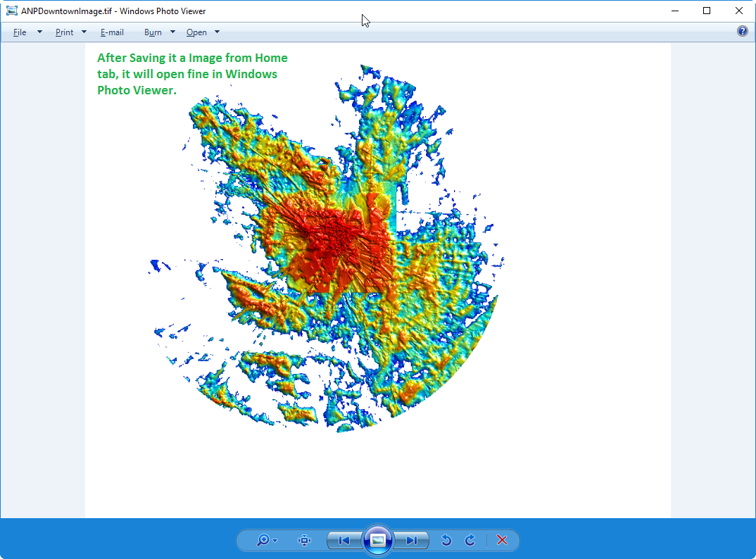Go to the previous image
Viewport: 756px width, 559px height.
(344, 540)
